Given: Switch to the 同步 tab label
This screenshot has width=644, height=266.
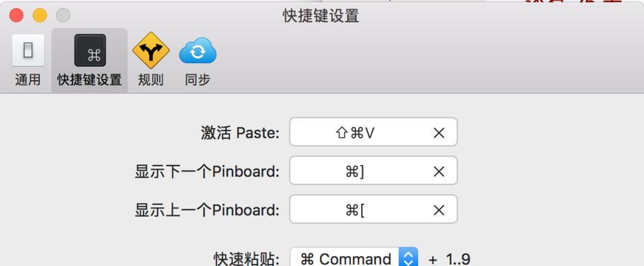Looking at the screenshot, I should (x=198, y=80).
